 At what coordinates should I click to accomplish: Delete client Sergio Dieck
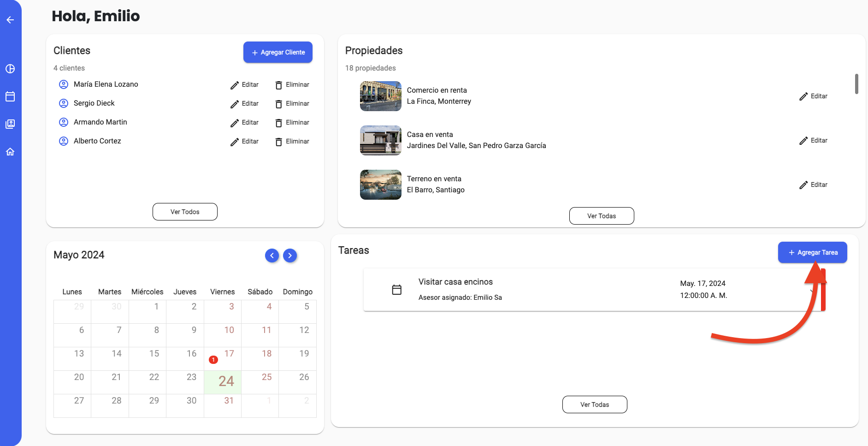click(x=292, y=104)
